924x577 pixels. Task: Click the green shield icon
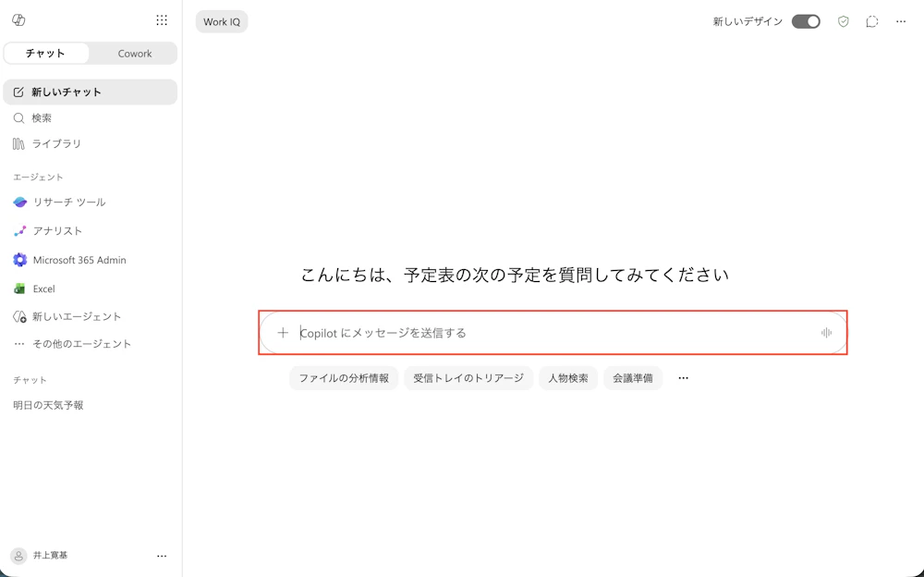(844, 22)
